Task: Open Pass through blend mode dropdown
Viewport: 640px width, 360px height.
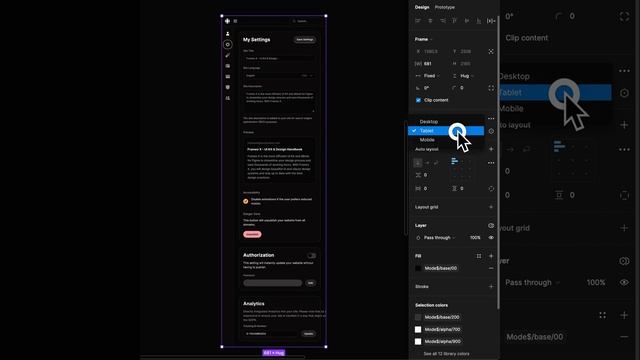Action: coord(436,238)
